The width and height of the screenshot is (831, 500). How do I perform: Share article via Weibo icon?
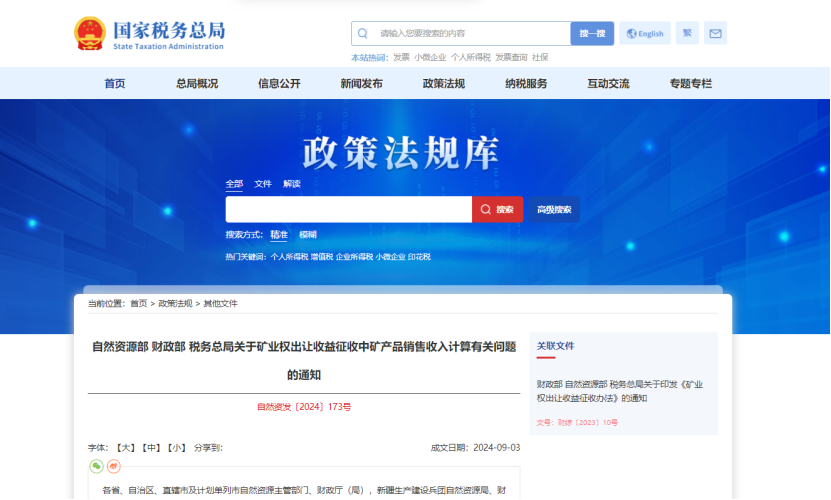113,466
